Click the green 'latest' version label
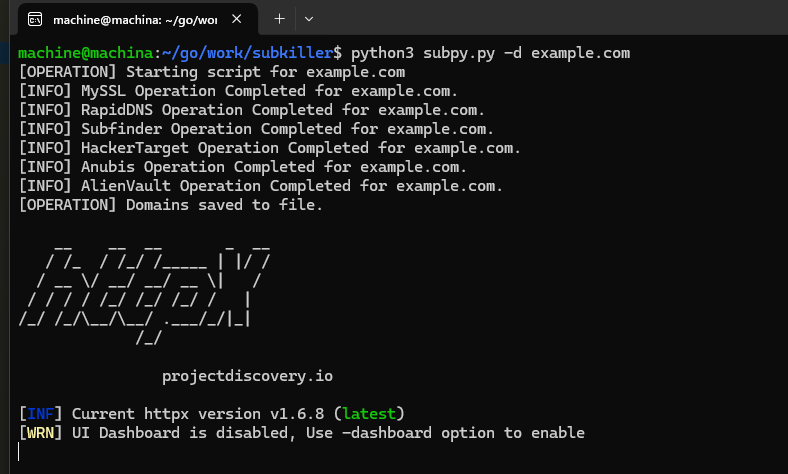 (369, 414)
